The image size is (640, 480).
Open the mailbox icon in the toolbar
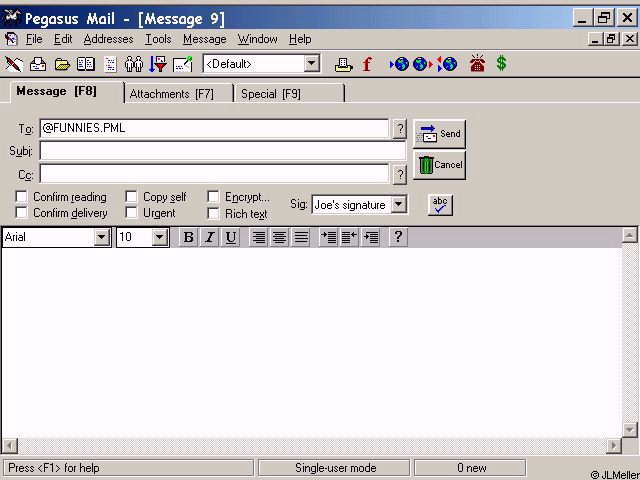tap(38, 64)
